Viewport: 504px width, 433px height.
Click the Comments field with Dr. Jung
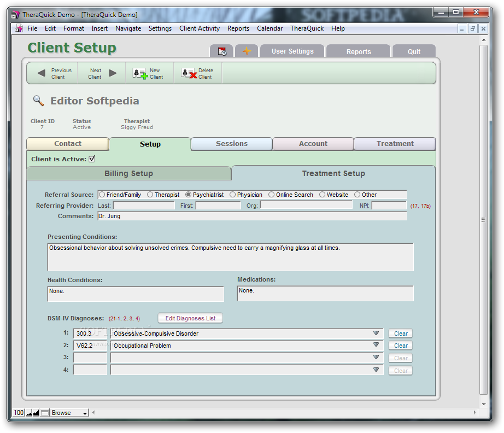point(252,216)
